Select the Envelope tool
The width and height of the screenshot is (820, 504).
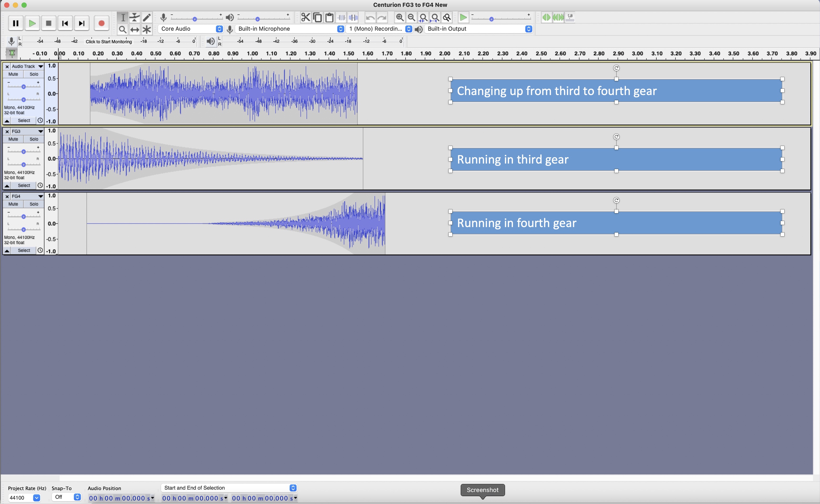[135, 17]
